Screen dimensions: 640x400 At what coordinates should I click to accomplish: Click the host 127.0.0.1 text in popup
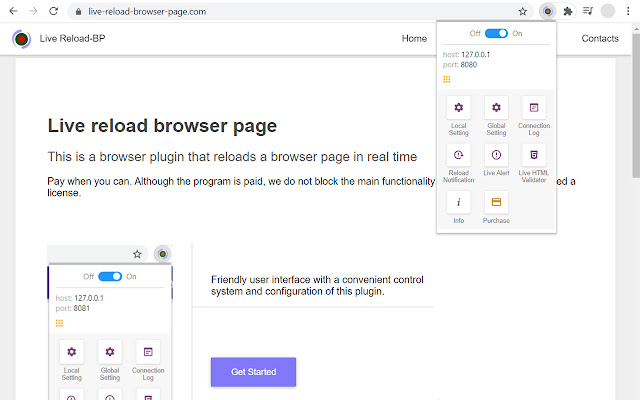coord(466,54)
